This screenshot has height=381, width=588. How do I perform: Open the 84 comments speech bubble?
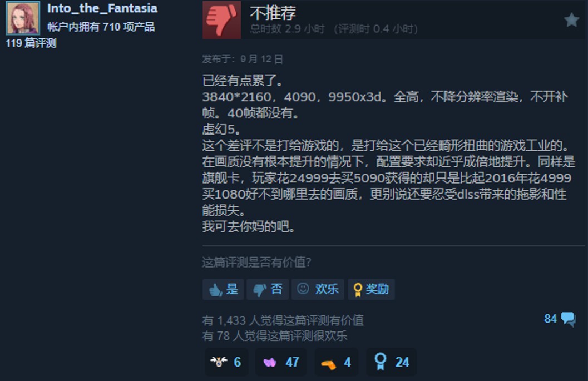pos(560,319)
